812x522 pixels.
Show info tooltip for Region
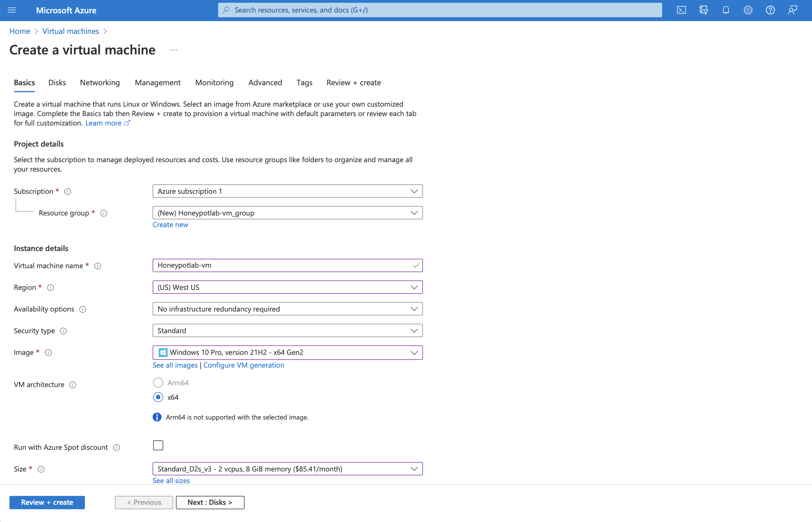pos(51,288)
